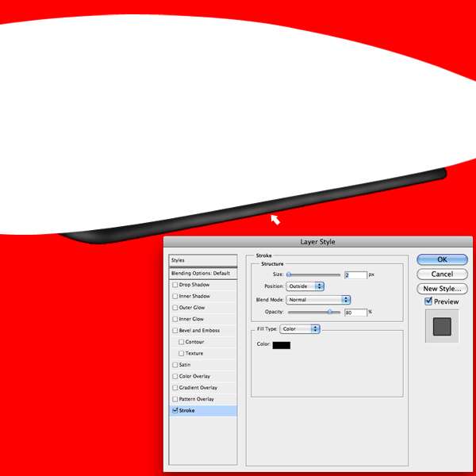This screenshot has height=476, width=476.
Task: Uncheck the Stroke effect checkbox
Action: click(x=175, y=411)
